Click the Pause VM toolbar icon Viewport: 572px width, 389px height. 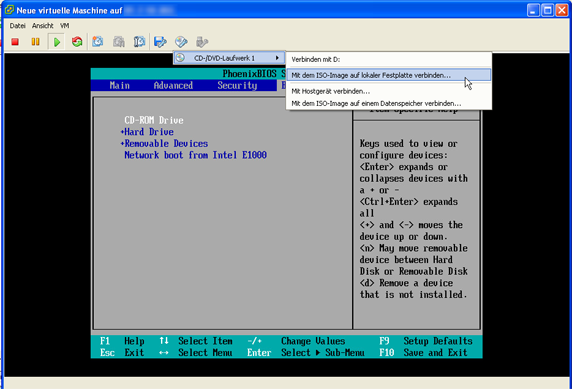(35, 42)
